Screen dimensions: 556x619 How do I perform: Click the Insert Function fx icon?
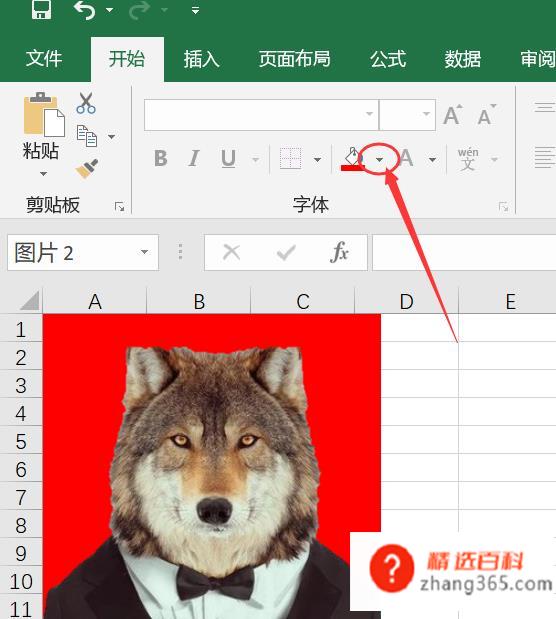pyautogui.click(x=339, y=252)
